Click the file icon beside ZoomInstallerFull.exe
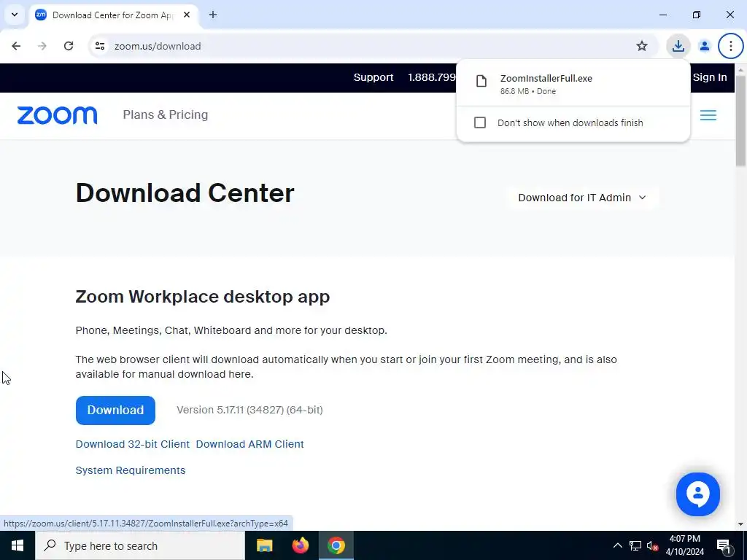Viewport: 747px width, 560px height. click(481, 81)
